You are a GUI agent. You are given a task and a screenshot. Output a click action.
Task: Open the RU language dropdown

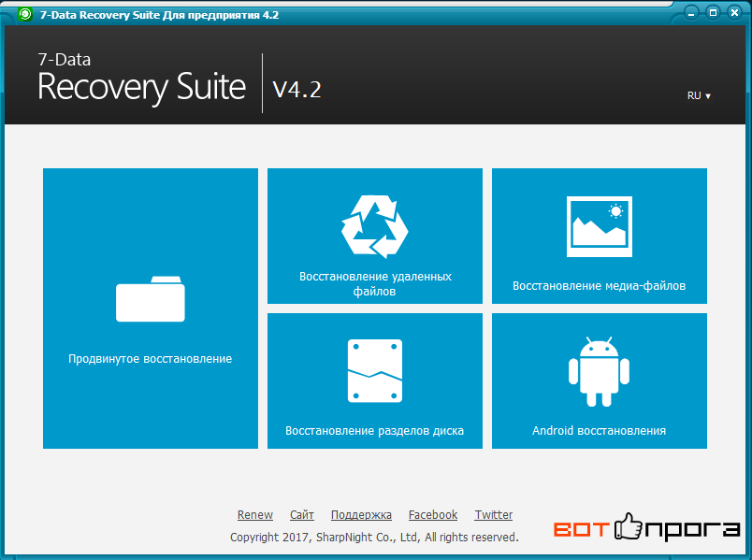[699, 95]
